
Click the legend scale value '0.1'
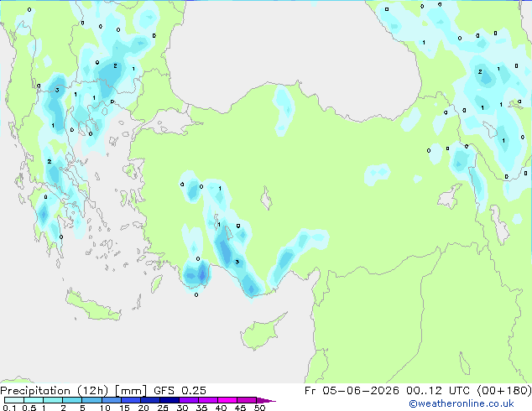tap(9, 408)
